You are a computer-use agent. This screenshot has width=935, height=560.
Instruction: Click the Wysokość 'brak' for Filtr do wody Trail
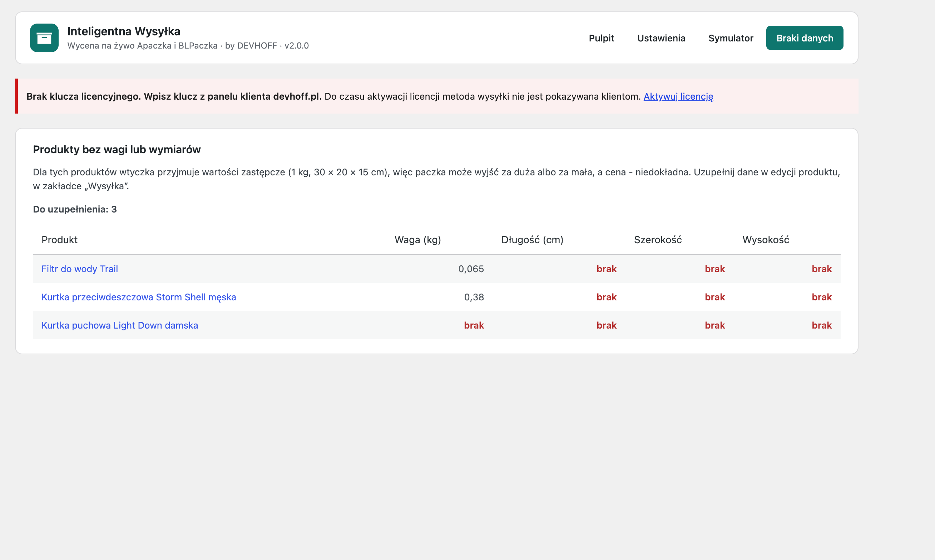[x=821, y=269]
